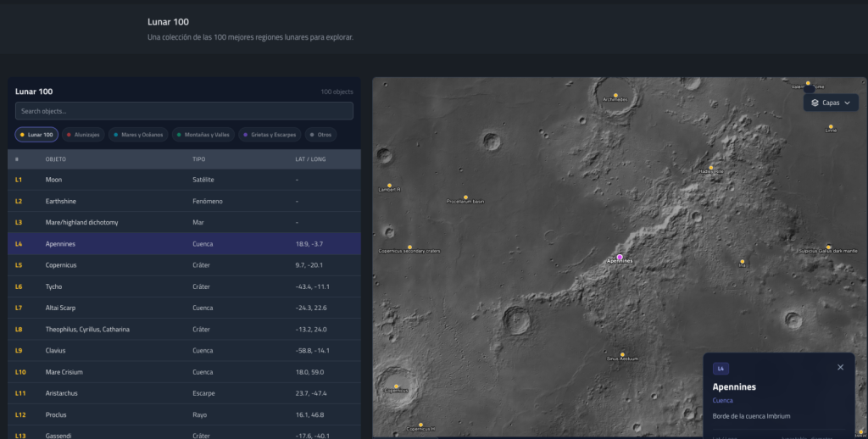Click the Satélite type cell
868x439 pixels.
(x=203, y=180)
